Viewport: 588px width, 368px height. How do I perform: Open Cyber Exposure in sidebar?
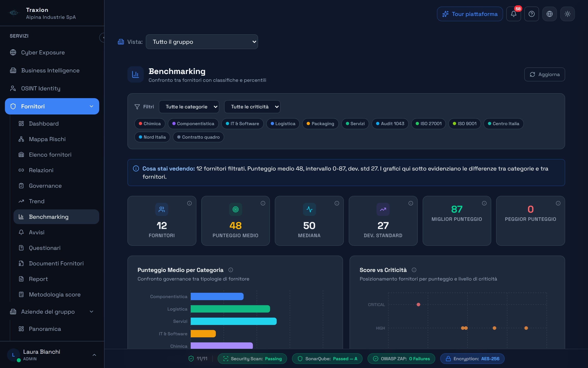pyautogui.click(x=52, y=53)
